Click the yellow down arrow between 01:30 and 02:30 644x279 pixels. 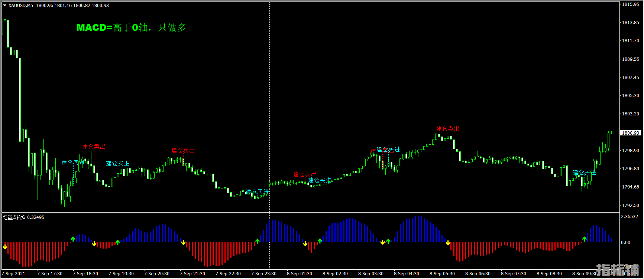point(305,244)
